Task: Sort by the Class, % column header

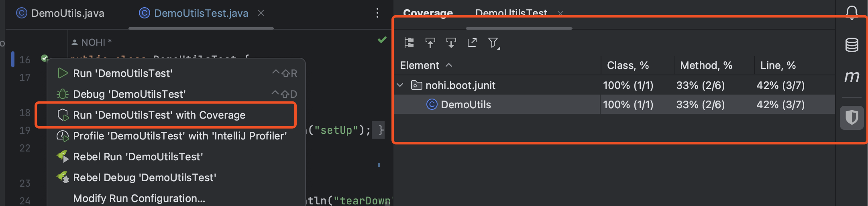Action: click(628, 65)
